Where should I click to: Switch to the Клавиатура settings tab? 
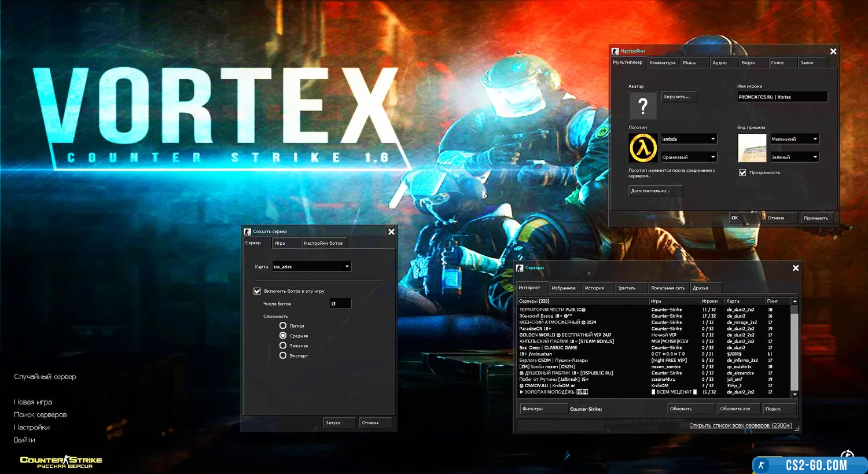pyautogui.click(x=663, y=63)
